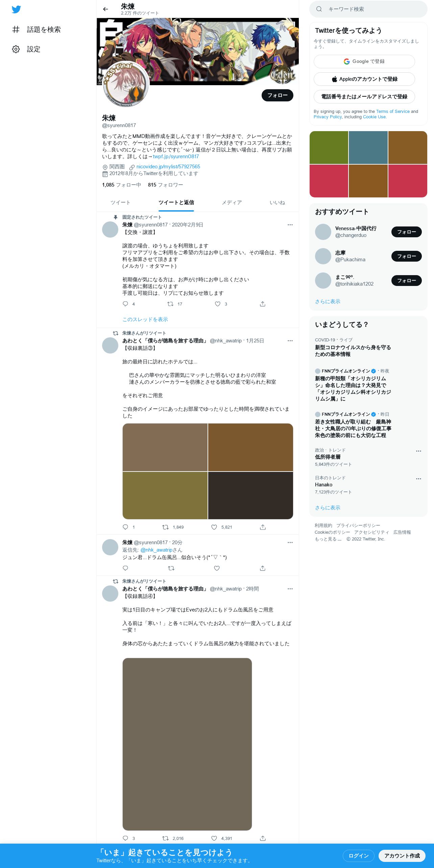Retweet the ジュン君 ドラム缶風呂 tweet
434x868 pixels.
coord(171,568)
